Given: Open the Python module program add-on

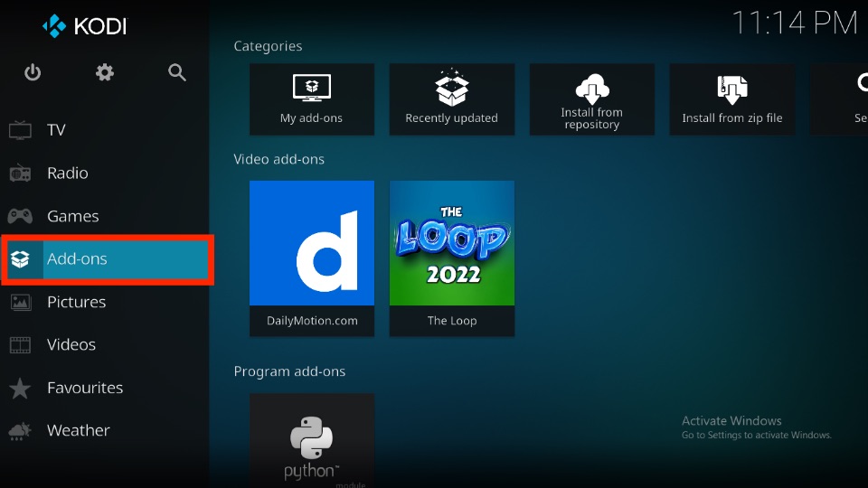Looking at the screenshot, I should pos(312,440).
